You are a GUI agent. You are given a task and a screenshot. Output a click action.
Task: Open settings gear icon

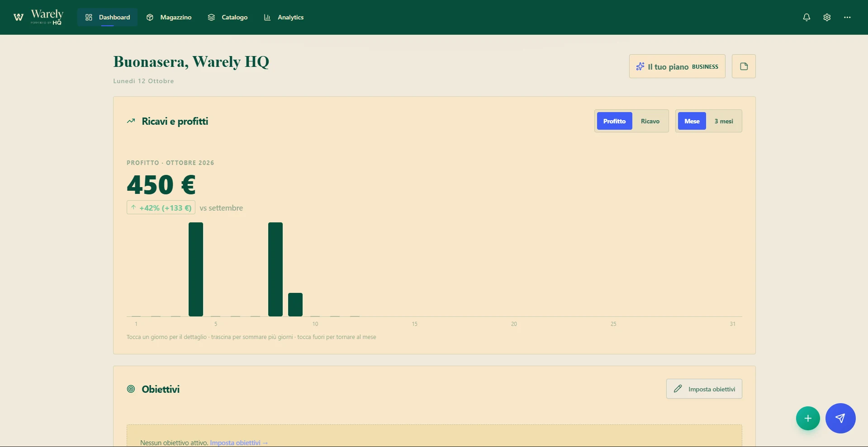click(827, 17)
